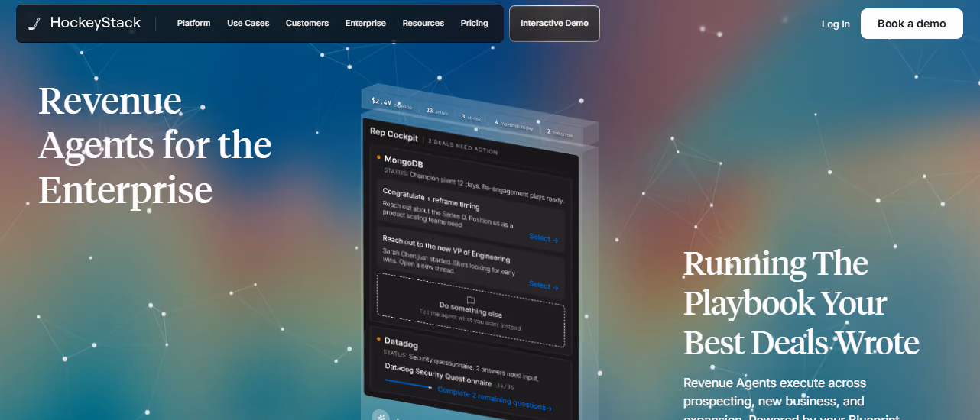Click the $2.4M pipeline stat
The width and height of the screenshot is (980, 420).
(391, 103)
